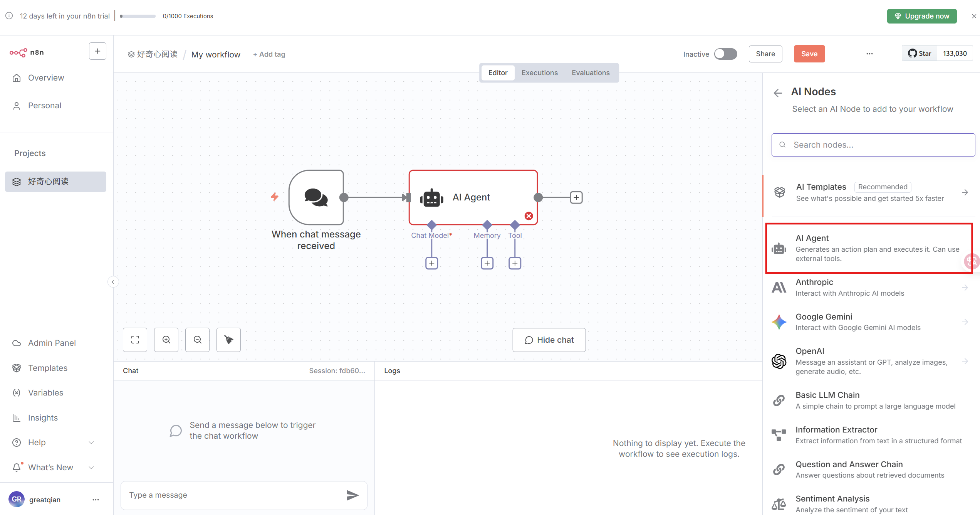
Task: Open the Anthropic node options
Action: click(x=869, y=288)
